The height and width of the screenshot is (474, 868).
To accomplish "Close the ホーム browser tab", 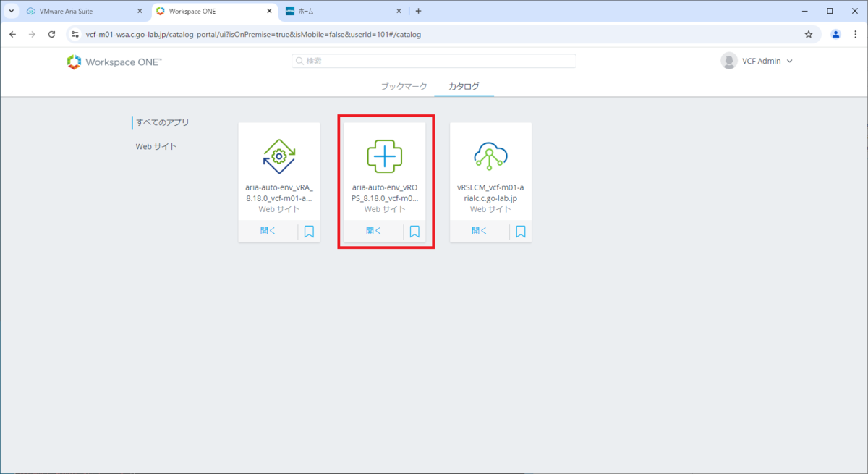I will (x=399, y=11).
